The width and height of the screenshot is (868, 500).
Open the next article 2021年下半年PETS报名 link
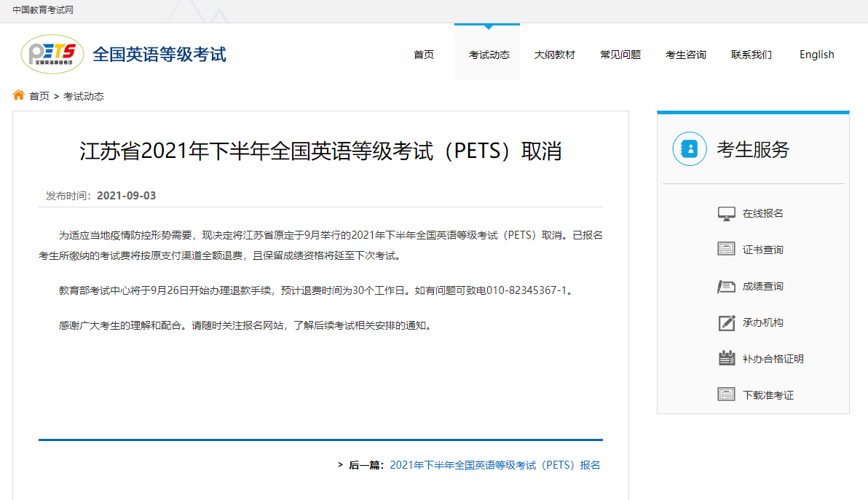[x=494, y=465]
